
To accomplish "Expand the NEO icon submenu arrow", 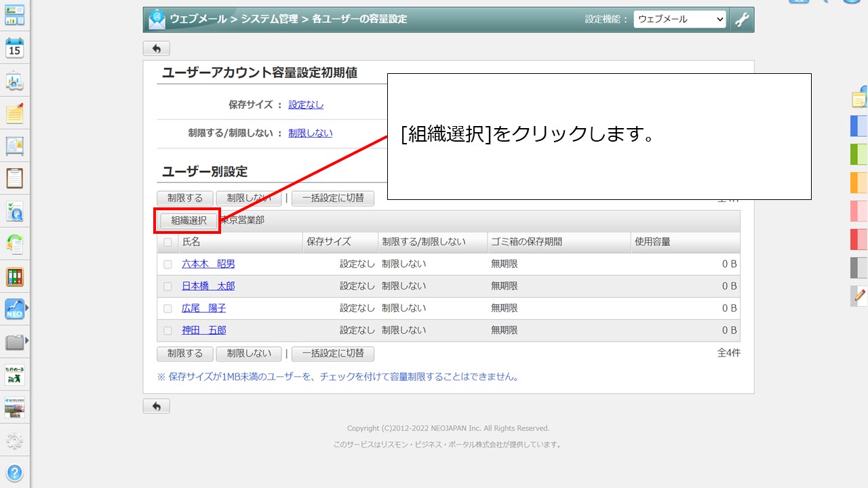I will [x=27, y=308].
